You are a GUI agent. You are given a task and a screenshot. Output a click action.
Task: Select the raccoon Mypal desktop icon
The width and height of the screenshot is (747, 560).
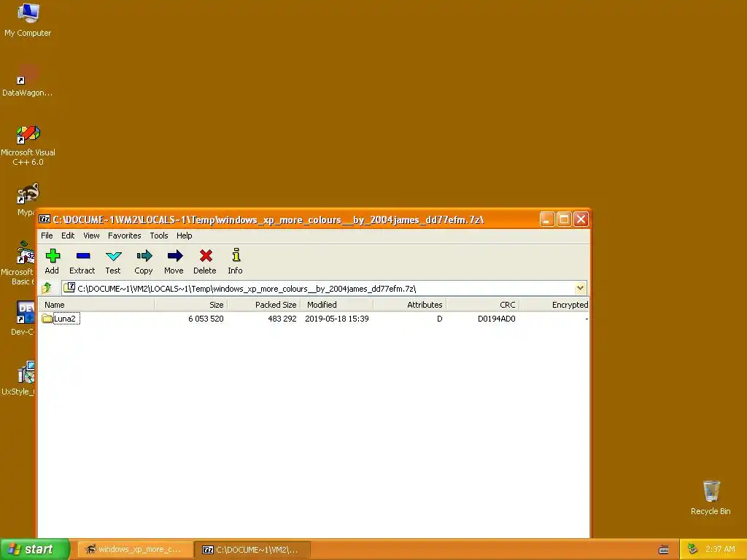tap(28, 193)
